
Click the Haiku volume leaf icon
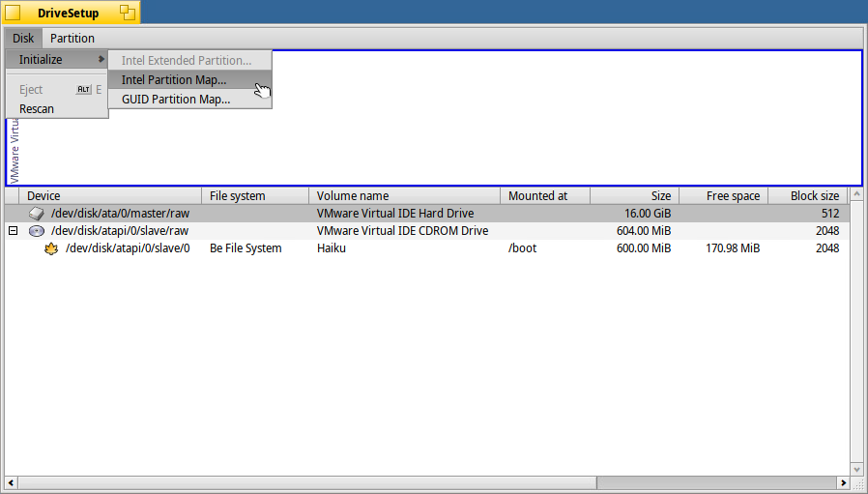(52, 248)
